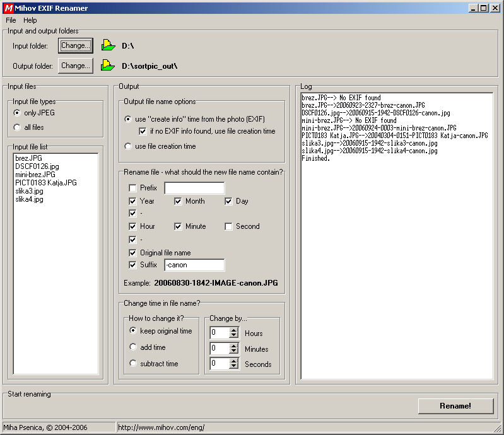Enable the Prefix checkbox

132,188
